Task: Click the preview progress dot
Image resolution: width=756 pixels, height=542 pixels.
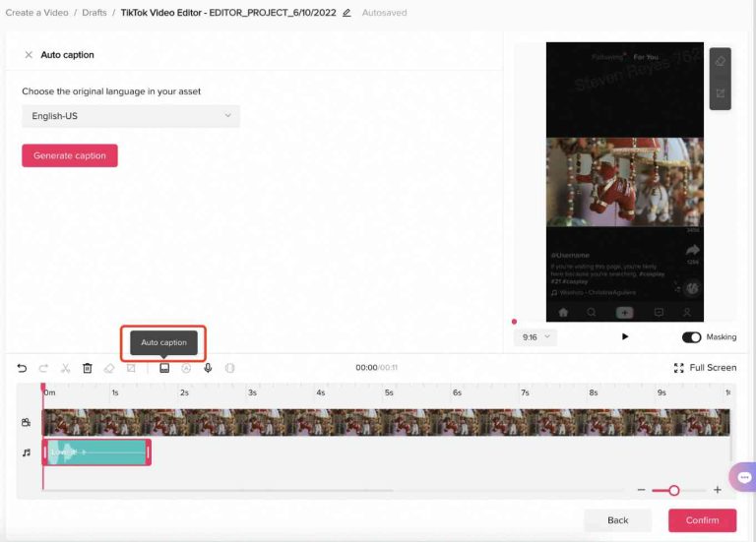Action: coord(514,322)
